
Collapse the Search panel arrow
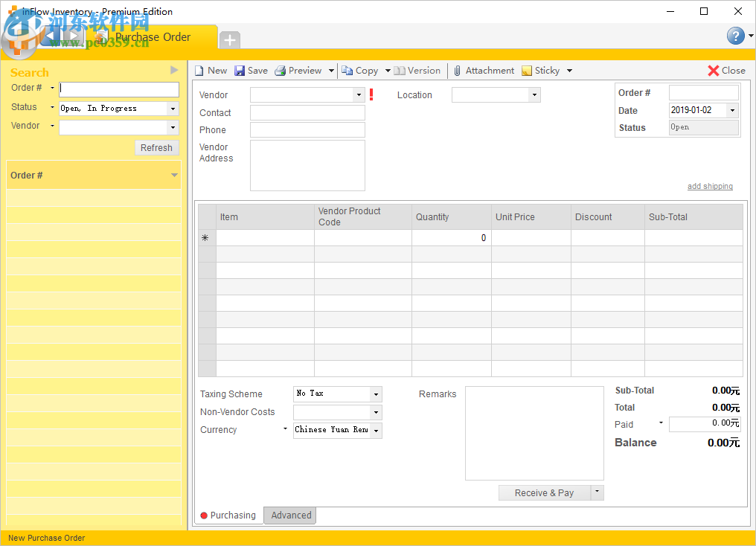click(x=174, y=70)
